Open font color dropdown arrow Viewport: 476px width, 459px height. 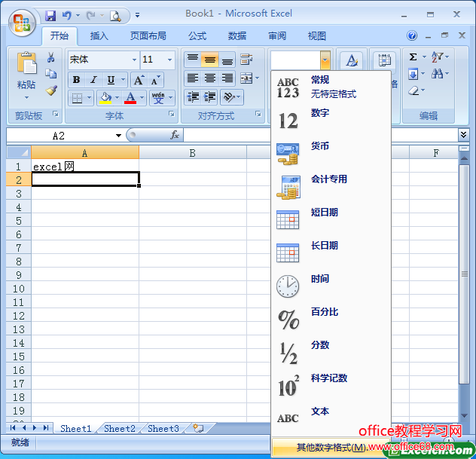coord(142,98)
